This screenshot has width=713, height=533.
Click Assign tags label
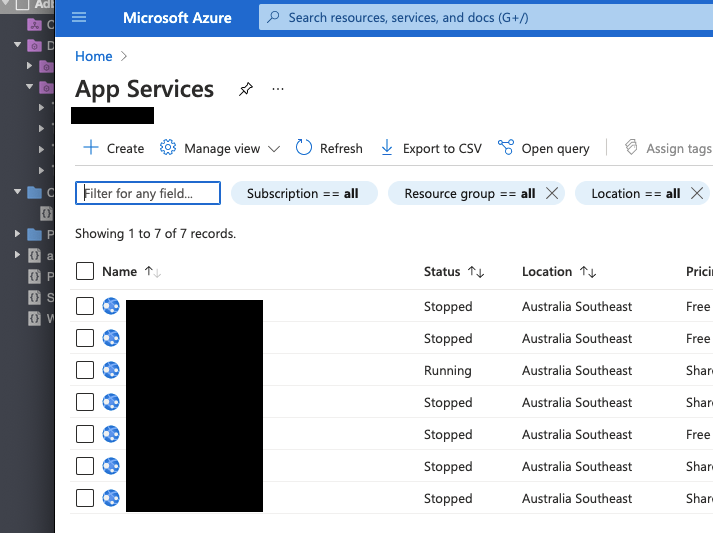679,148
